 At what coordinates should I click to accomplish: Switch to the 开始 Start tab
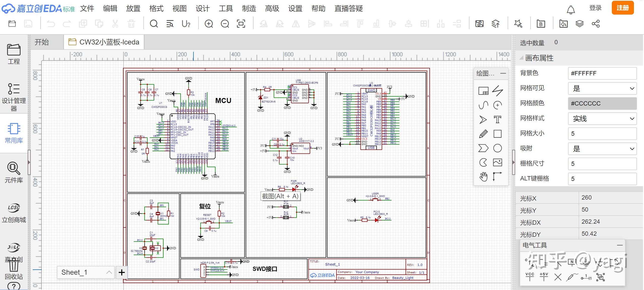pyautogui.click(x=42, y=42)
